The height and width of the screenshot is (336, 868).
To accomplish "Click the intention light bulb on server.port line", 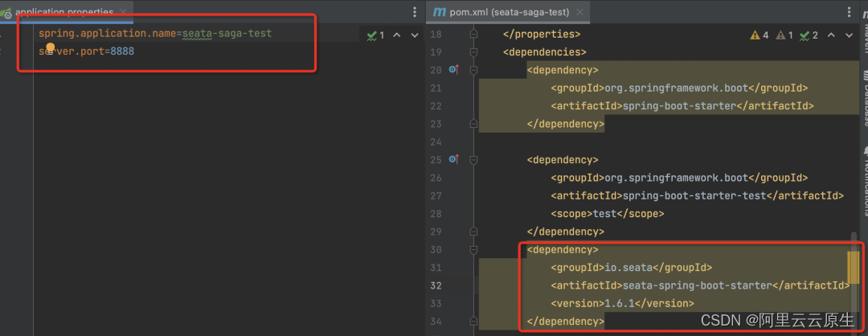I will point(51,48).
